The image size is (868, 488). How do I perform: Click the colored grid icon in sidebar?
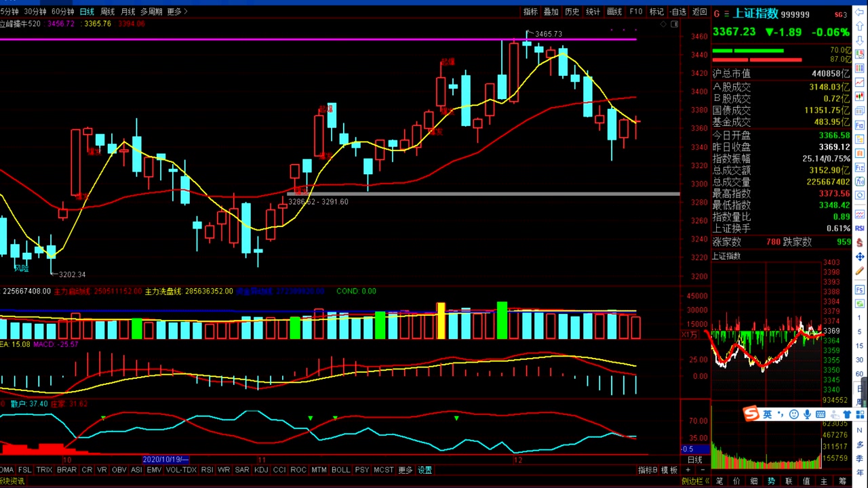click(860, 68)
